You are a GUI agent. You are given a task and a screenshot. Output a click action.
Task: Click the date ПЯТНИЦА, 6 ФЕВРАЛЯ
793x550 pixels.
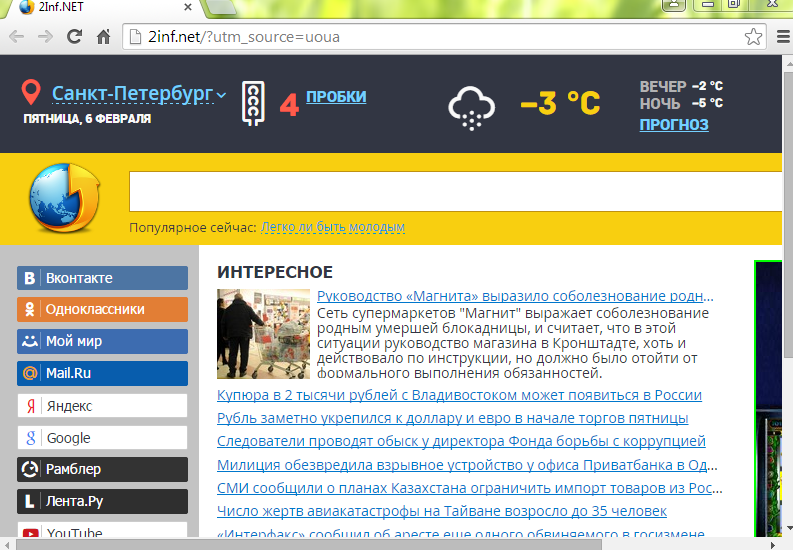pyautogui.click(x=87, y=119)
